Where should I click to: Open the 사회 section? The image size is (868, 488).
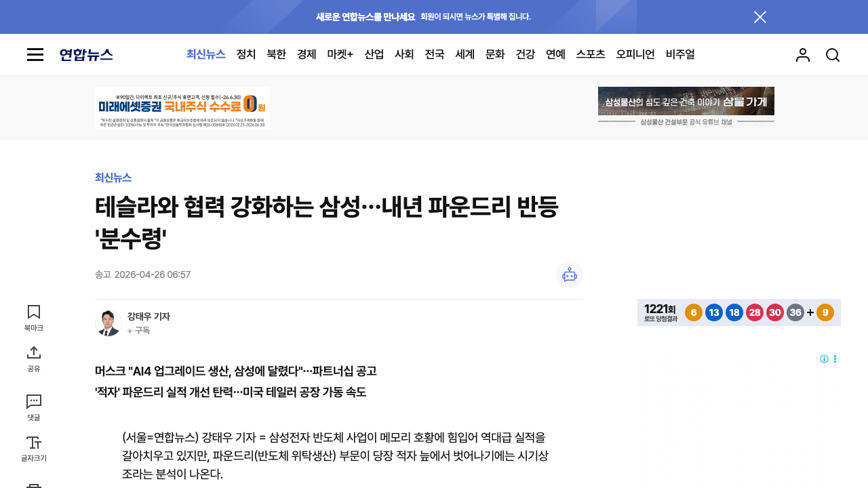(404, 55)
